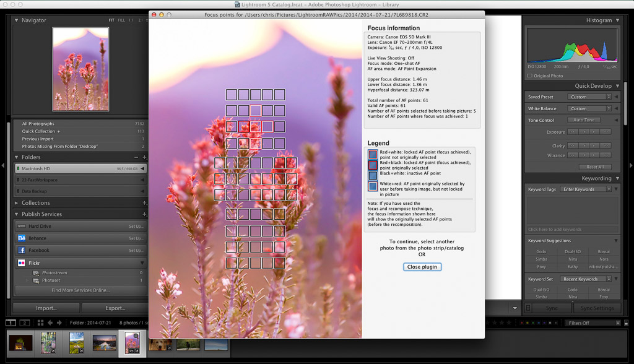Add a new collection with plus icon
This screenshot has width=634, height=364.
[x=144, y=202]
